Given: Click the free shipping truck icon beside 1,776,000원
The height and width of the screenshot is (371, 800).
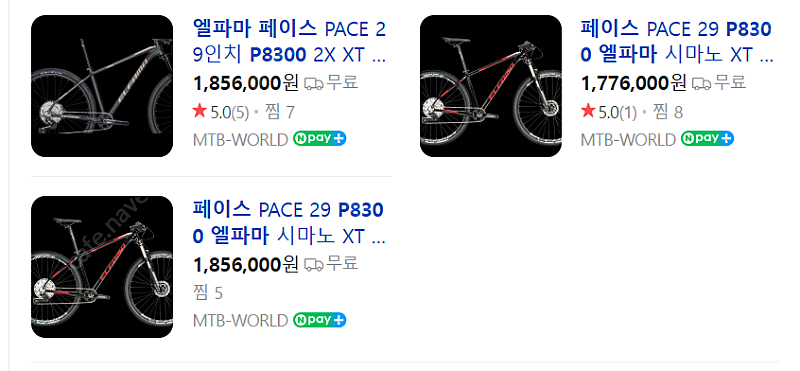Looking at the screenshot, I should [x=701, y=84].
